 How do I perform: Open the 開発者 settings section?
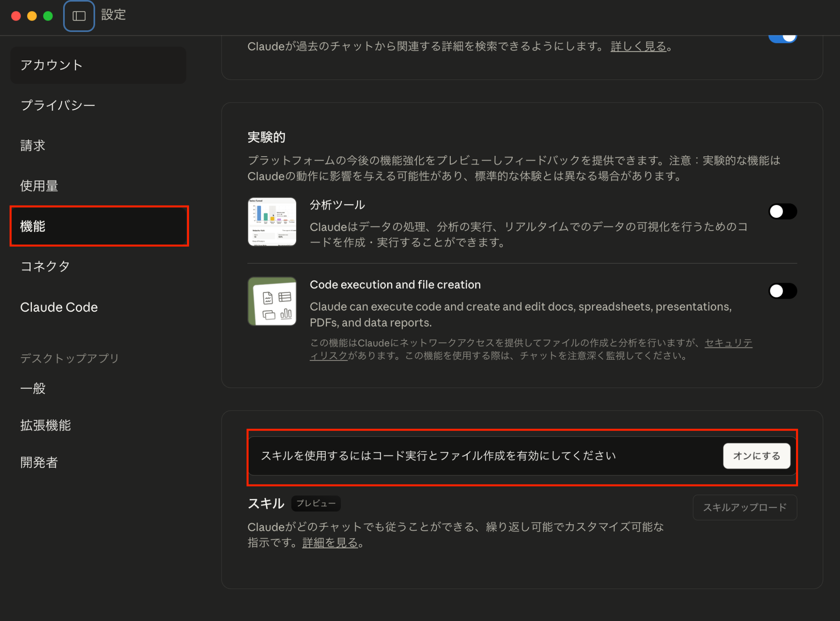click(39, 462)
